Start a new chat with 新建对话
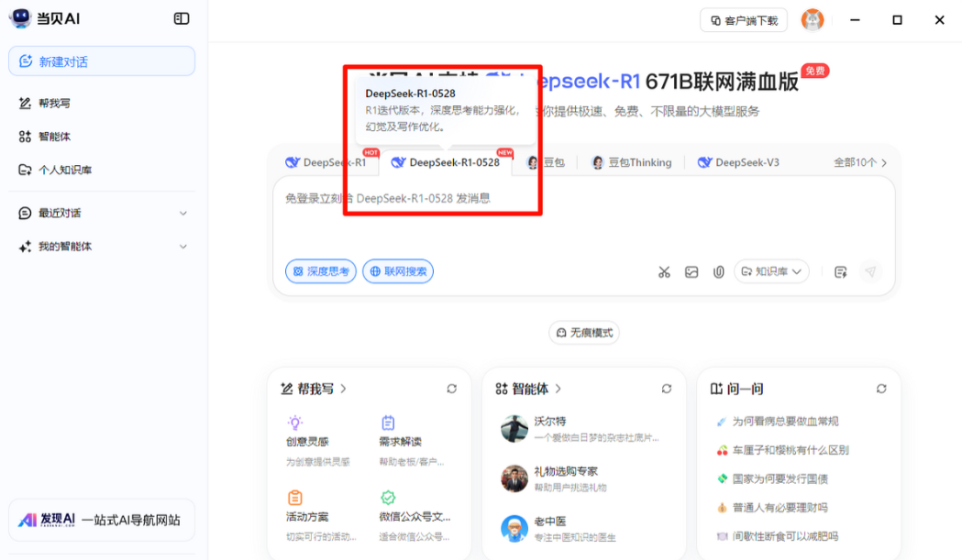Viewport: 962px width, 560px height. pyautogui.click(x=102, y=61)
